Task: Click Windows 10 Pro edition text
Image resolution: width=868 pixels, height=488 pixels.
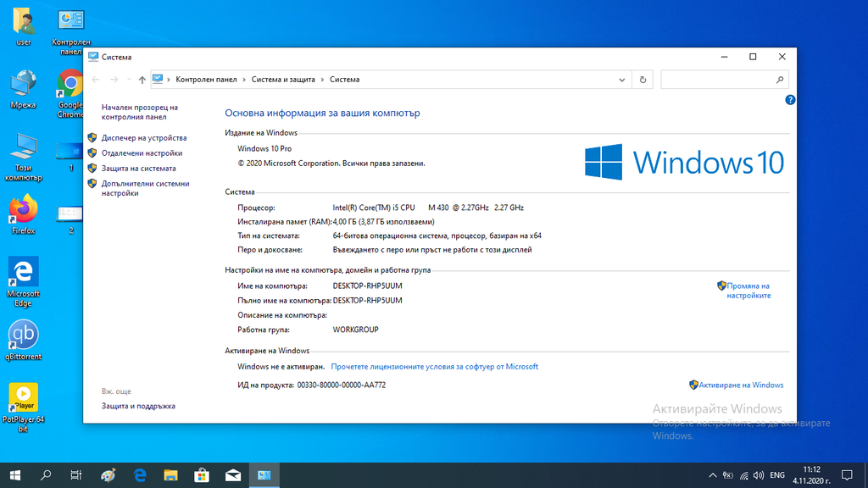Action: pyautogui.click(x=264, y=149)
